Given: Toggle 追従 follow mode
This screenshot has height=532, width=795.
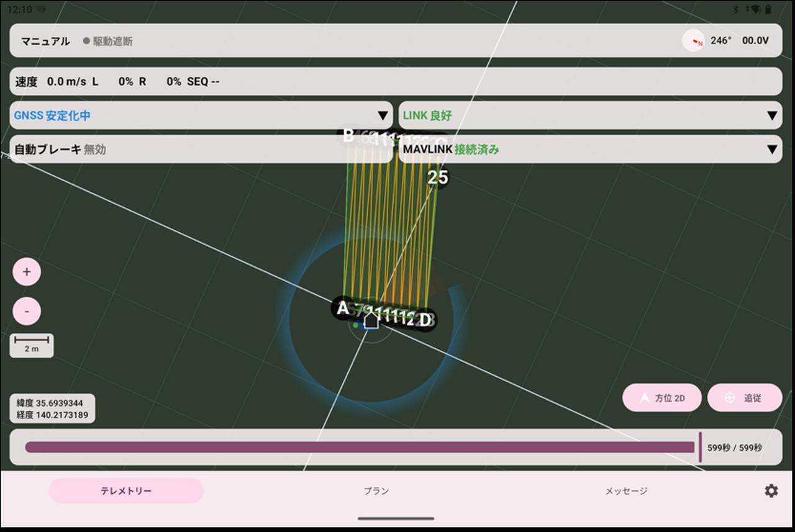Looking at the screenshot, I should click(745, 398).
